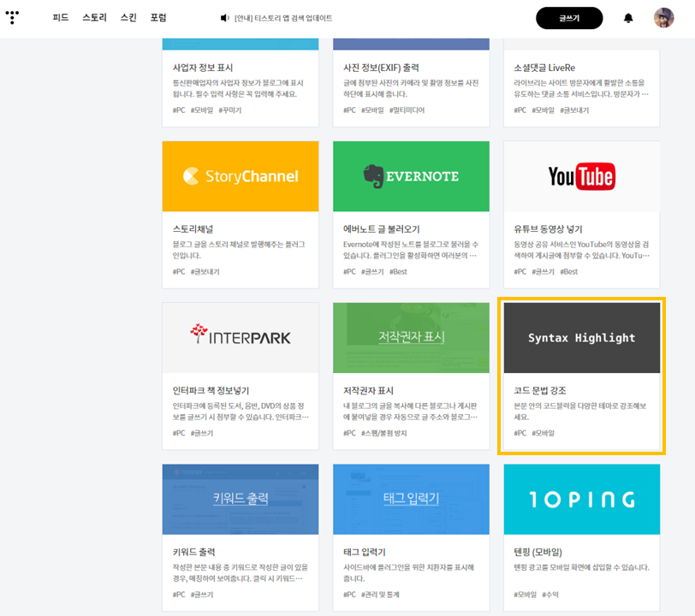The width and height of the screenshot is (695, 616).
Task: Open the 스토리 menu
Action: 94,18
